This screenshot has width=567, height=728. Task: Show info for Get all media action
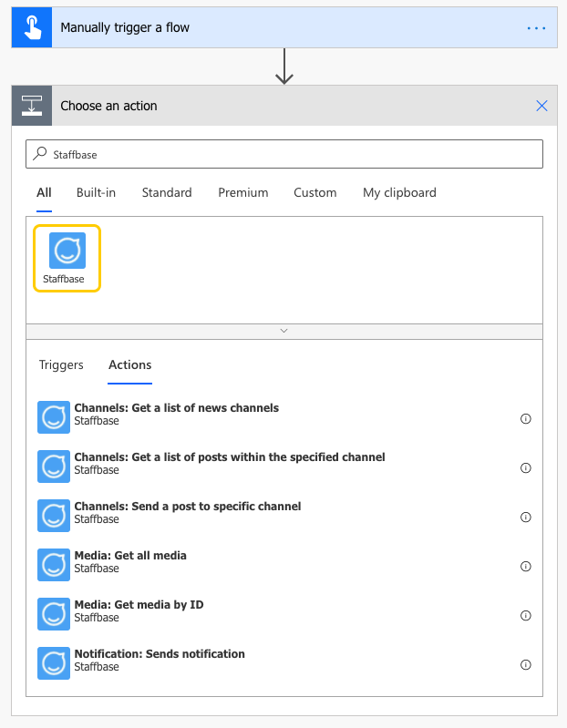click(526, 567)
